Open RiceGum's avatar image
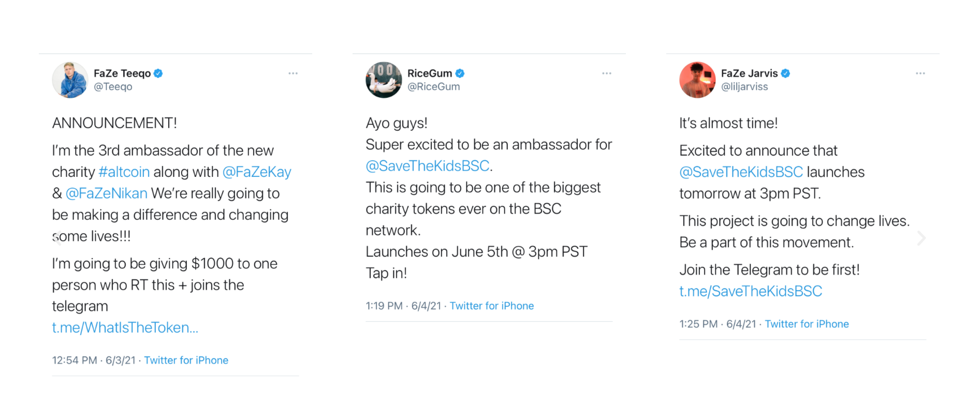Image resolution: width=980 pixels, height=407 pixels. click(x=384, y=80)
